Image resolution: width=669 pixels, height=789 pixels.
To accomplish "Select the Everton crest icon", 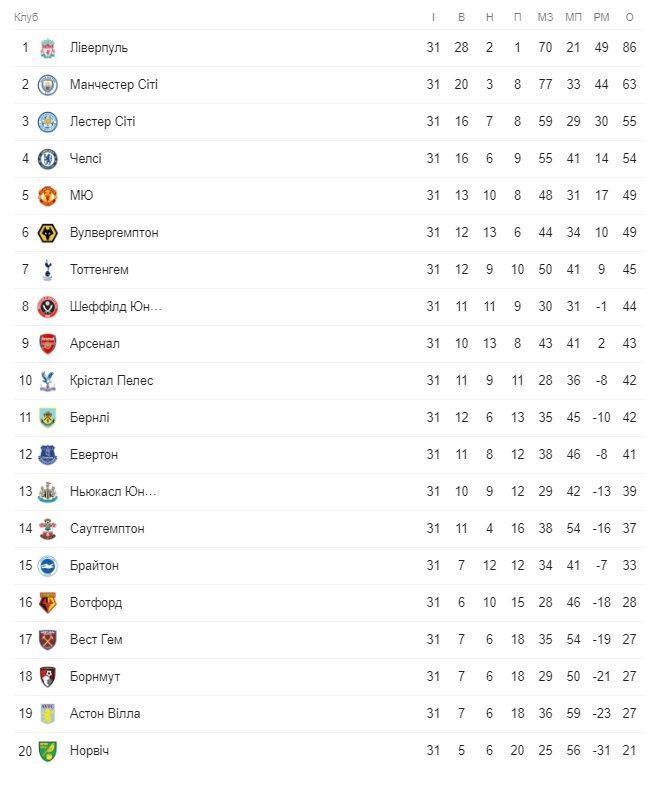I will click(x=48, y=455).
